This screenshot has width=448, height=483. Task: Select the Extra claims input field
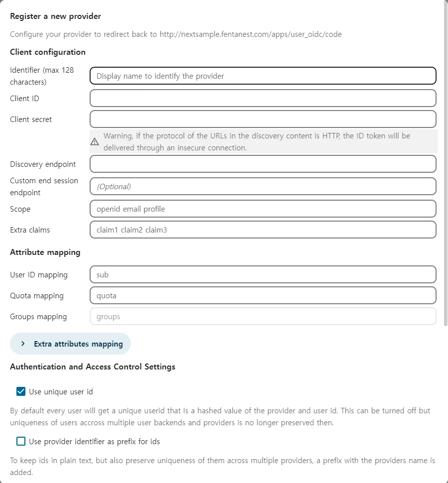coord(263,230)
